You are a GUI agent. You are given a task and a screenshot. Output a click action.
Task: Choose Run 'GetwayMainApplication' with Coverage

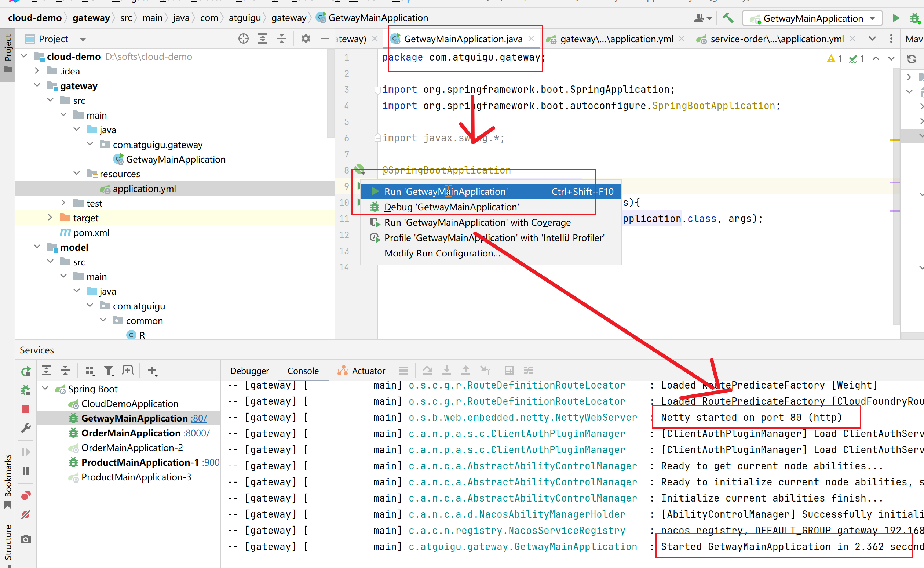pos(491,222)
